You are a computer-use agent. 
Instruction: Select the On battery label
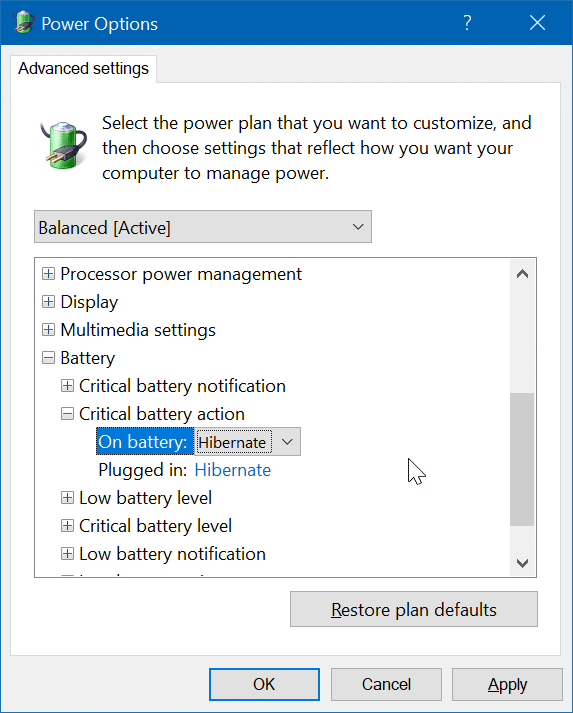click(x=144, y=442)
